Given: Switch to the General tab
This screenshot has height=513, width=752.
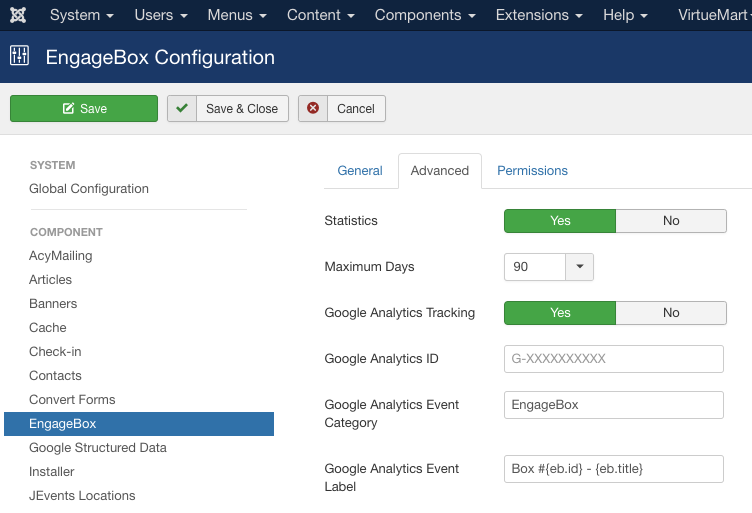Looking at the screenshot, I should pyautogui.click(x=360, y=171).
